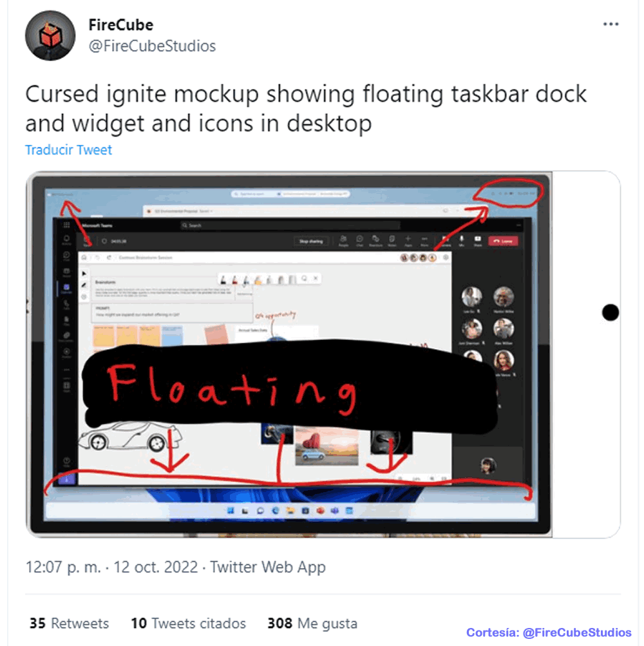View the 35 Retweets list
This screenshot has width=644, height=646.
69,623
